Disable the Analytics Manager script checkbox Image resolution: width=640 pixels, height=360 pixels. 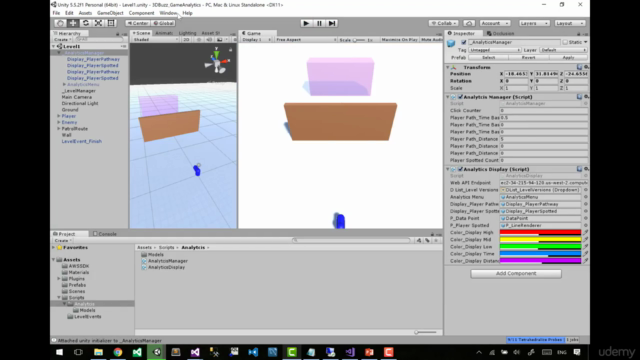tap(460, 97)
